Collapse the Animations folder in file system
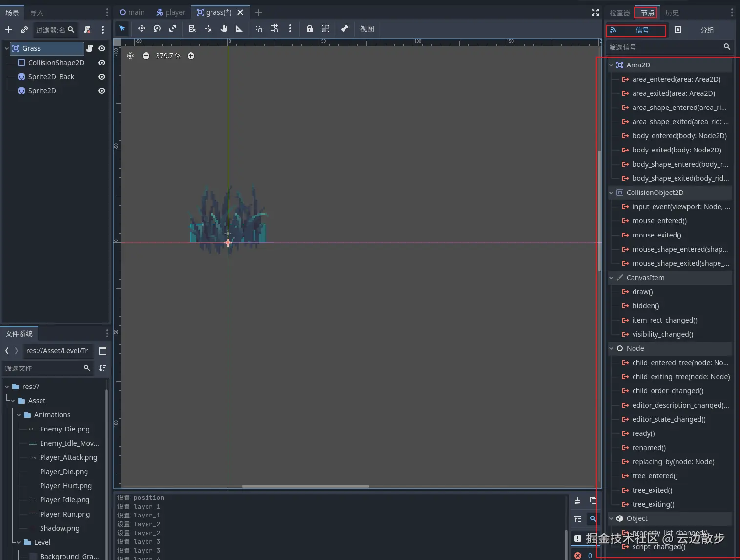This screenshot has width=740, height=560. click(x=19, y=415)
